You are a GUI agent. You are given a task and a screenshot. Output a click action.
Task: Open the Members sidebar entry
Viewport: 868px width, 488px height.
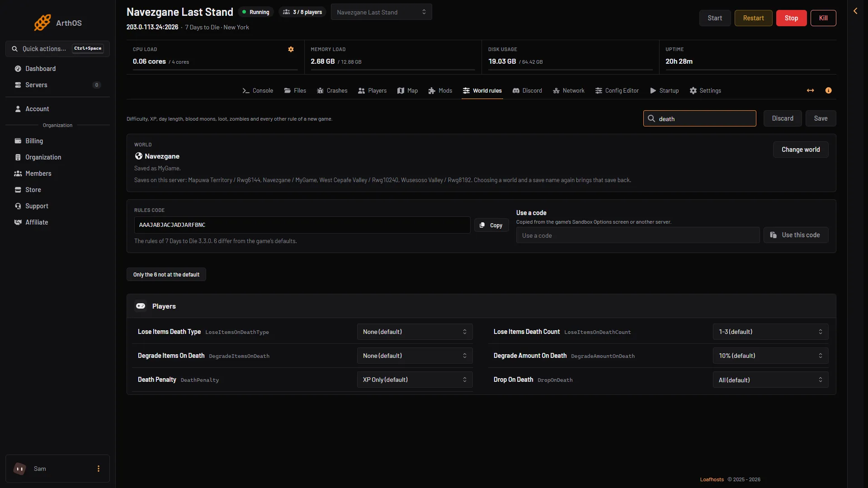(57, 174)
